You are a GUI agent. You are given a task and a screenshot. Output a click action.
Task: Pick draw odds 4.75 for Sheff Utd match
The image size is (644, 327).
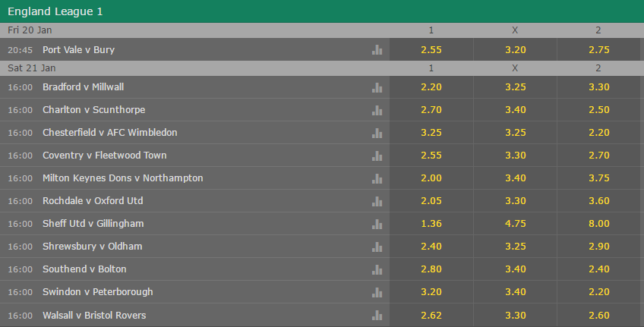[515, 224]
